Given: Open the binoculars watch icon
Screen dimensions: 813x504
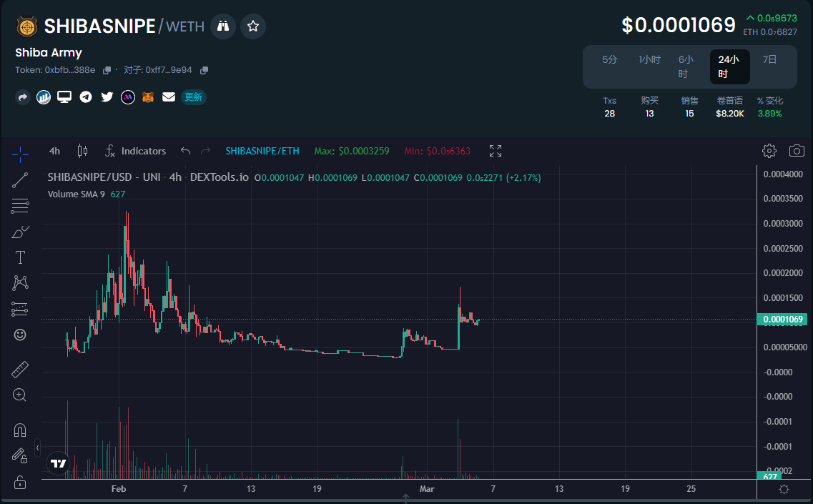Looking at the screenshot, I should tap(223, 26).
